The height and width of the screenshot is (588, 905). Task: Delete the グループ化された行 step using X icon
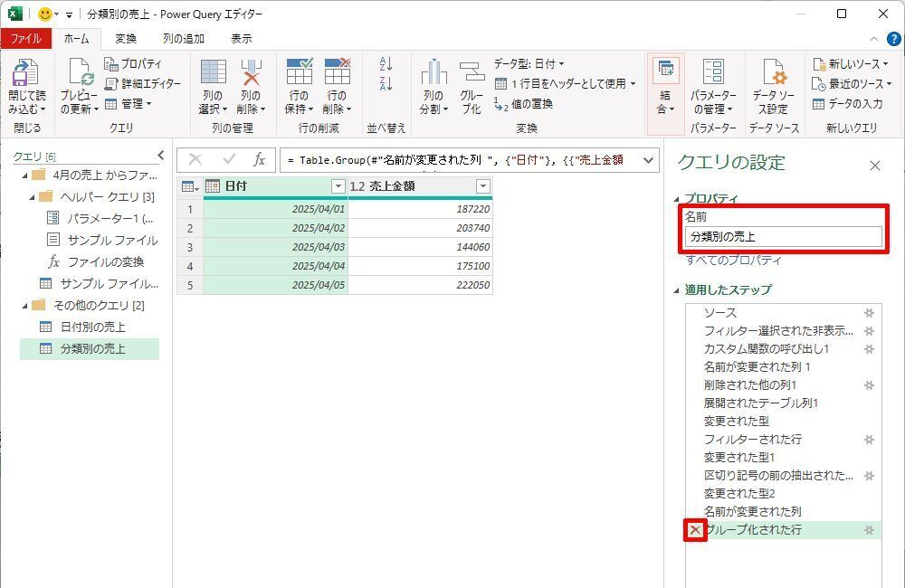[x=695, y=530]
